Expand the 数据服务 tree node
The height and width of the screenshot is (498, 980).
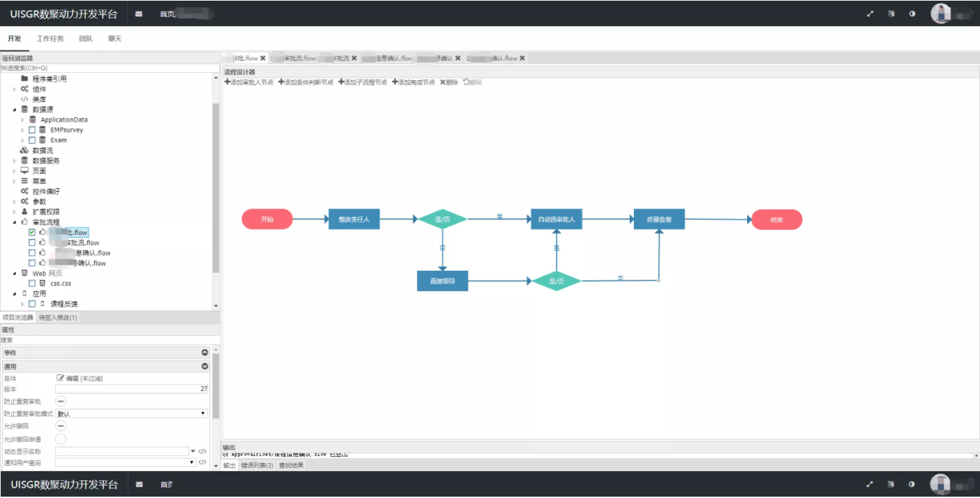tap(14, 161)
